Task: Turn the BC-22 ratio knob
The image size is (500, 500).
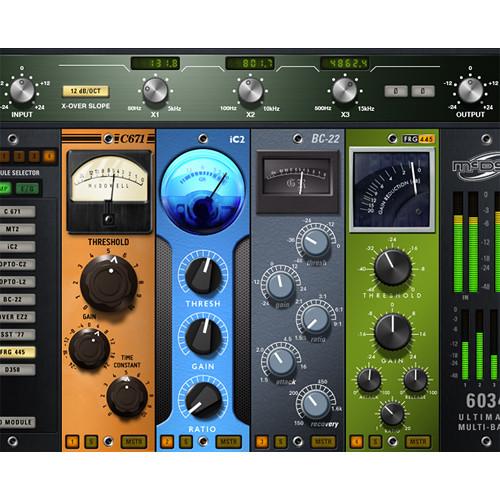Action: 315,319
